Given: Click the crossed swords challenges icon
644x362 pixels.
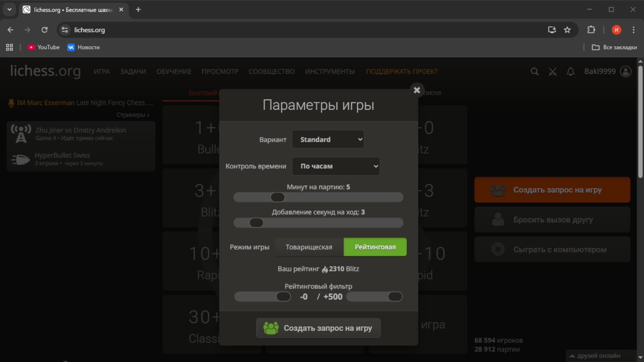Looking at the screenshot, I should (552, 71).
